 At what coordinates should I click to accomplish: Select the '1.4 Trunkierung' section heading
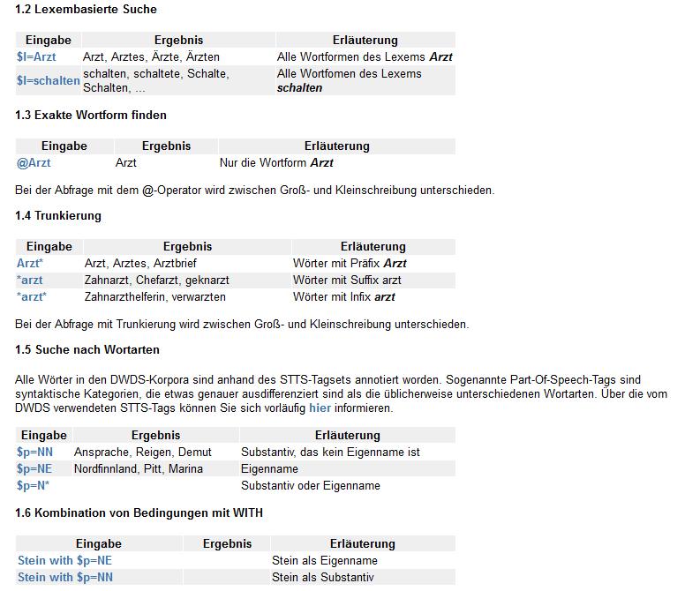[58, 216]
